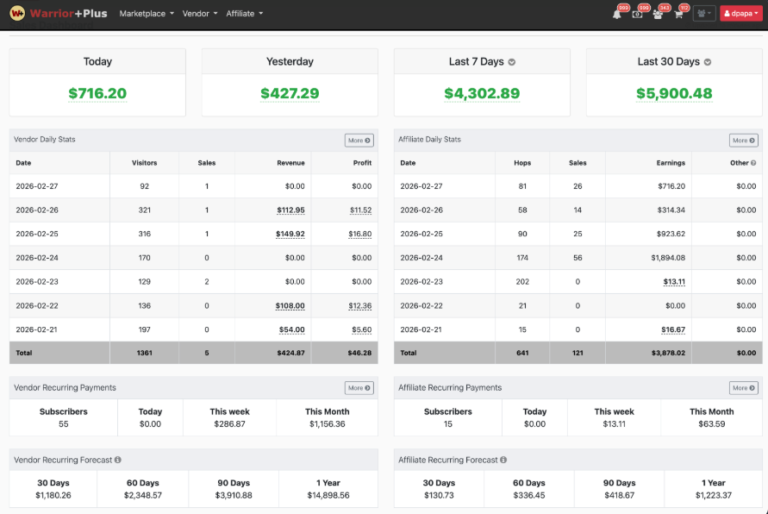Screen dimensions: 768x514
Task: Click More in Vendor Recurring Payments
Action: [x=359, y=388]
